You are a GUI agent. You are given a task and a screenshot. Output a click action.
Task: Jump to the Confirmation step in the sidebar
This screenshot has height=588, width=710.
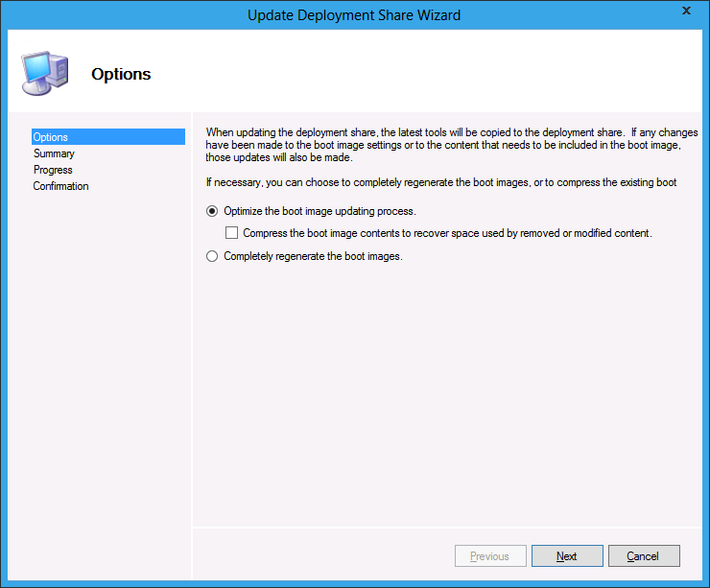click(60, 186)
